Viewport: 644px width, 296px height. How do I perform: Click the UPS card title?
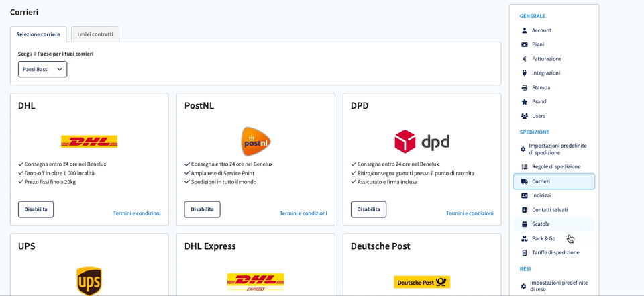(27, 246)
